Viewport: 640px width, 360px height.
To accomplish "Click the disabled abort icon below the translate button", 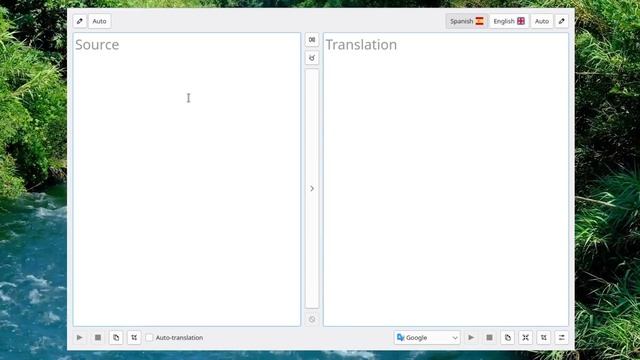I will tap(312, 319).
